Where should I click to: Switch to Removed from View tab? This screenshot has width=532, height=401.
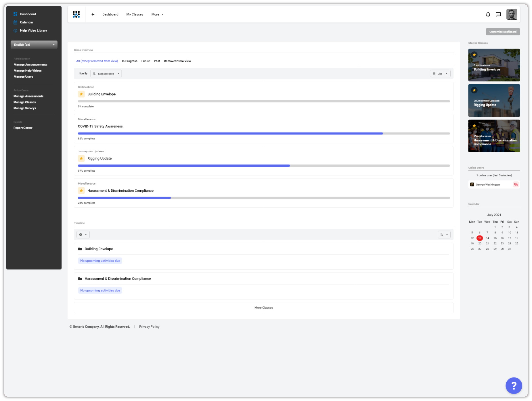coord(177,61)
